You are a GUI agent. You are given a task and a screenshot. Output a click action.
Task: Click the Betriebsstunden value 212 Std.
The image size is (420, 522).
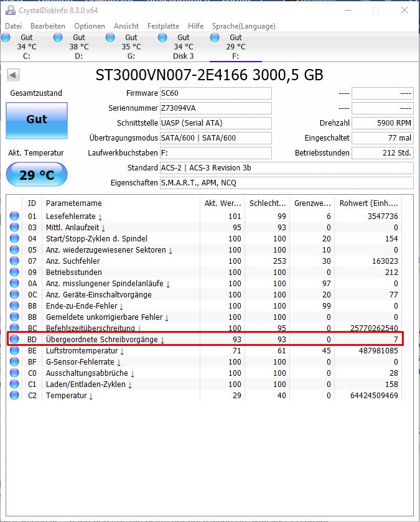click(x=383, y=153)
